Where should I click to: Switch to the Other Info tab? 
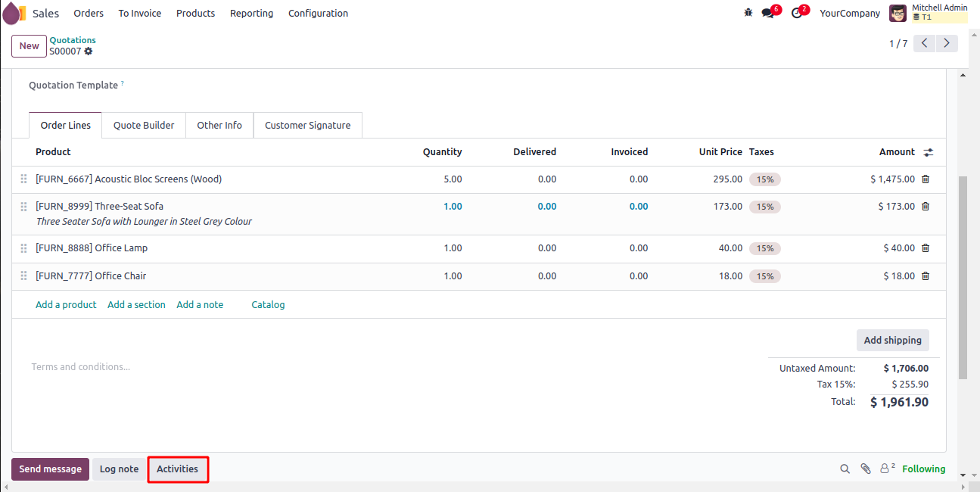pos(219,126)
